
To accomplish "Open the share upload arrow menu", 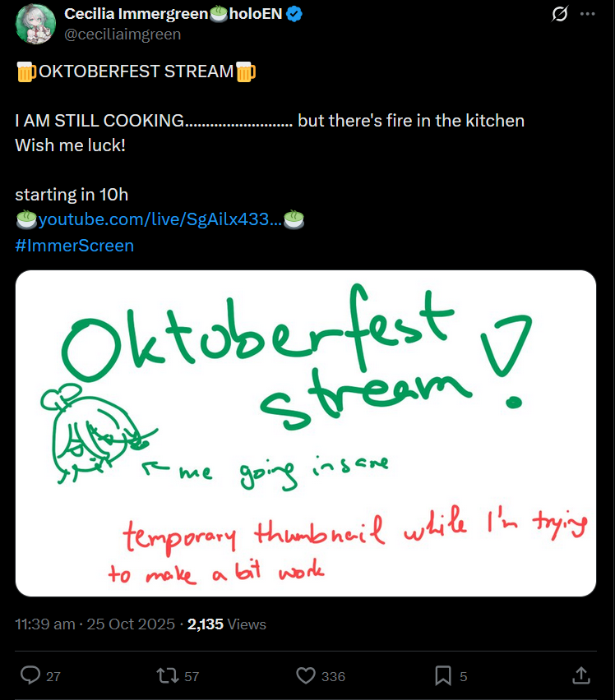I will pos(581,675).
